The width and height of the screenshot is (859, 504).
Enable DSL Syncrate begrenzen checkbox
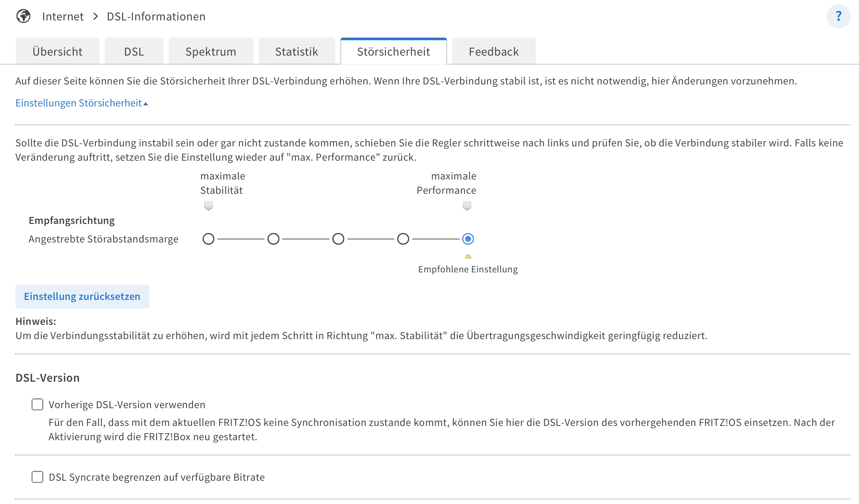click(37, 477)
